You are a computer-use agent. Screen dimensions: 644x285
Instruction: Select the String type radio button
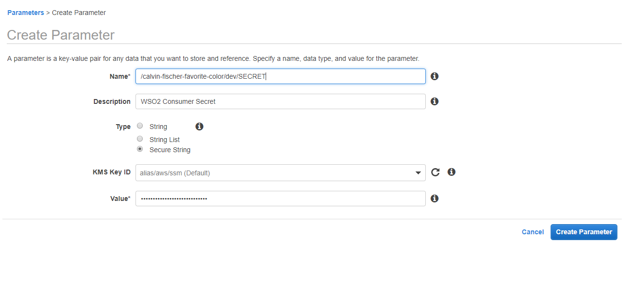coord(140,126)
